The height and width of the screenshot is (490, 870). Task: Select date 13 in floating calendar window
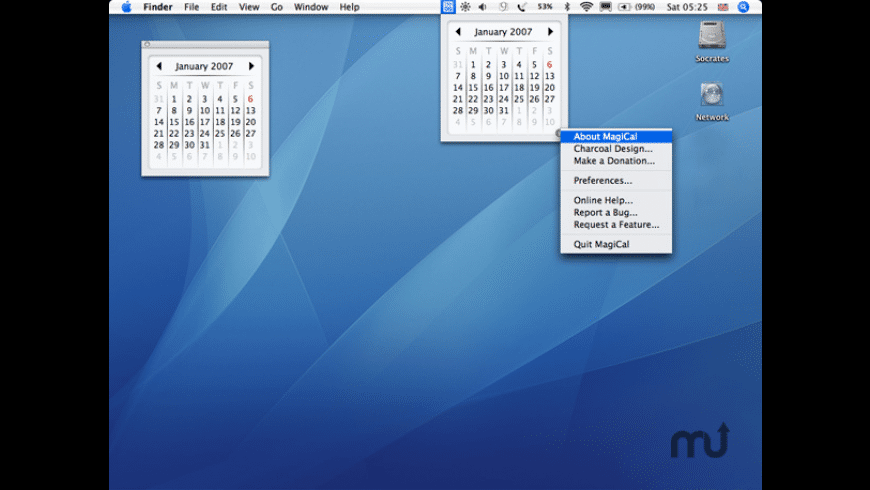250,110
